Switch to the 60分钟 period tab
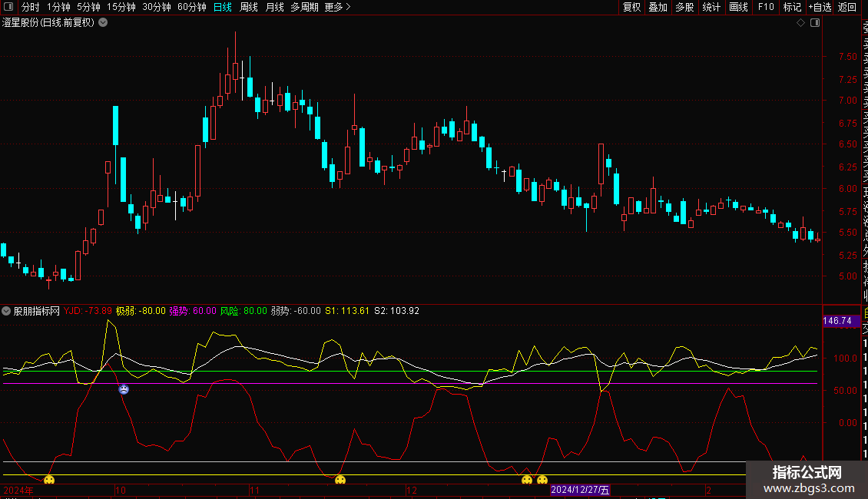The height and width of the screenshot is (499, 868). (x=191, y=7)
